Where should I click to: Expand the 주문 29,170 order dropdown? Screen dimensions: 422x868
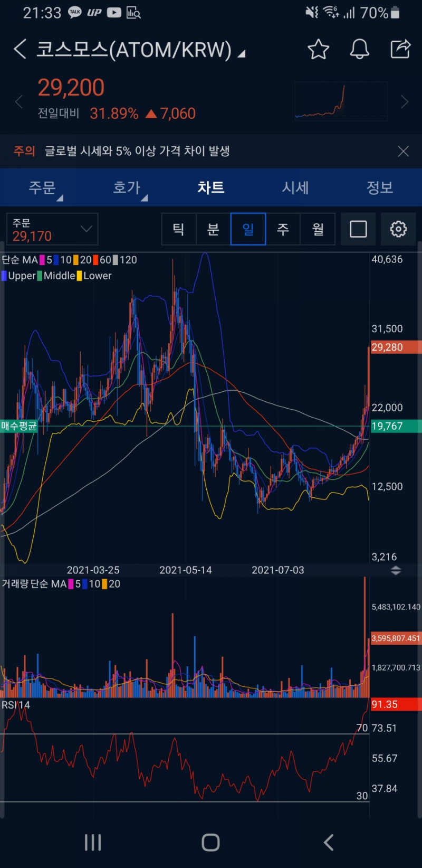pyautogui.click(x=52, y=229)
